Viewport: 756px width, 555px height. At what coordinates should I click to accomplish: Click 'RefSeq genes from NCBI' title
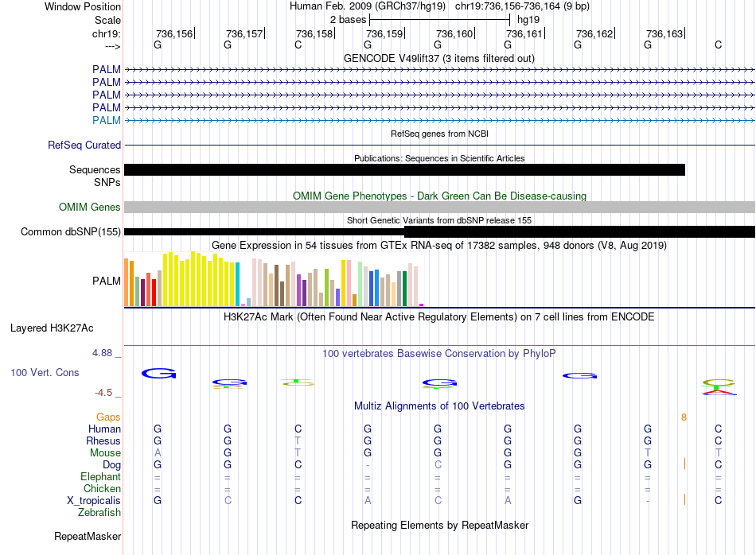(439, 134)
